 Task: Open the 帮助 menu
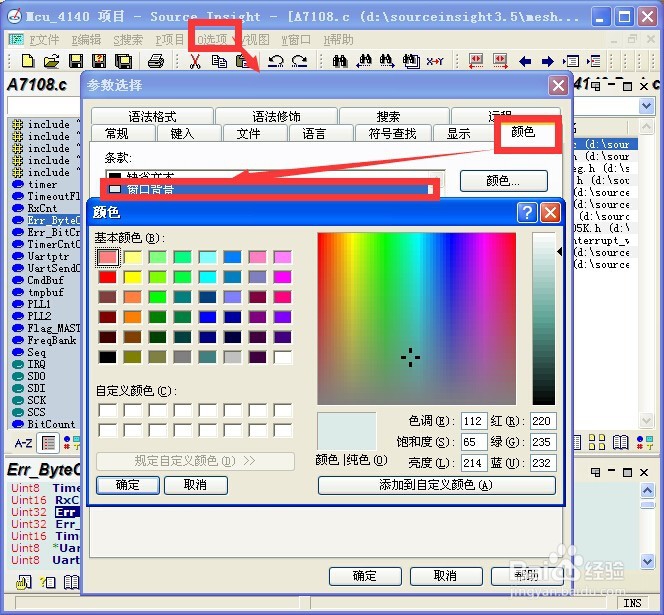pos(338,40)
